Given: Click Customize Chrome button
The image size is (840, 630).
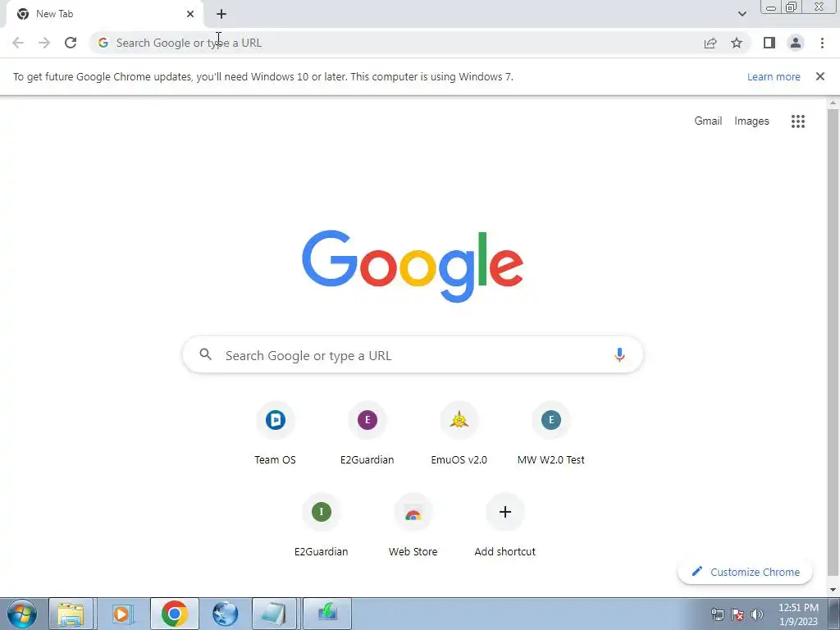Looking at the screenshot, I should [745, 572].
